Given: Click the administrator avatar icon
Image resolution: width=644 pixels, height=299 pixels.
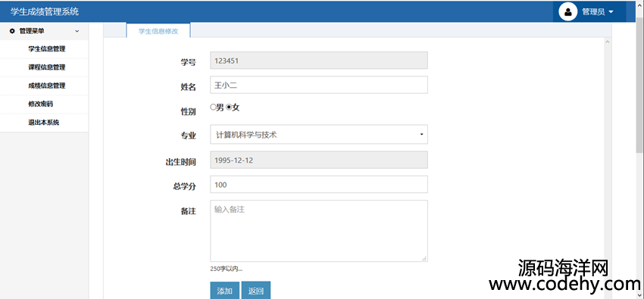Looking at the screenshot, I should pyautogui.click(x=568, y=12).
